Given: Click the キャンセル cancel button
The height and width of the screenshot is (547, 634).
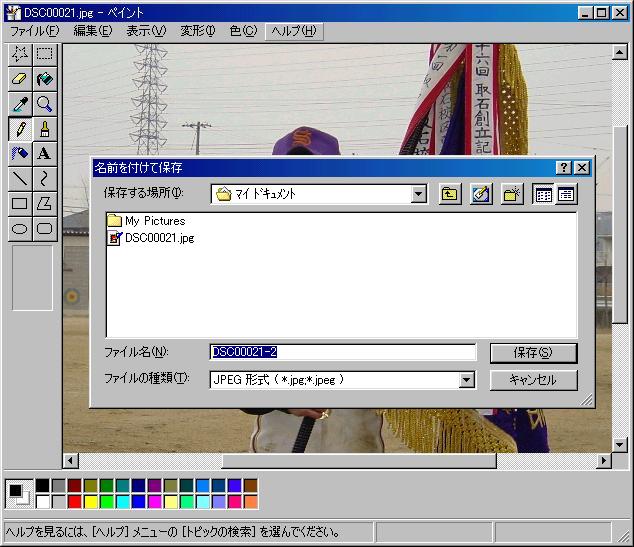Looking at the screenshot, I should coord(533,380).
